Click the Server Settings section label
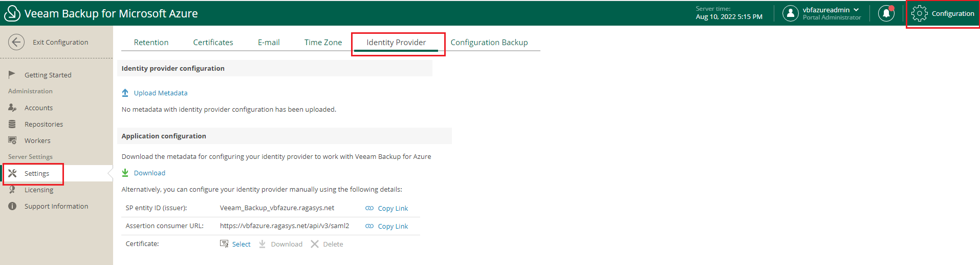Image resolution: width=980 pixels, height=265 pixels. click(x=30, y=157)
